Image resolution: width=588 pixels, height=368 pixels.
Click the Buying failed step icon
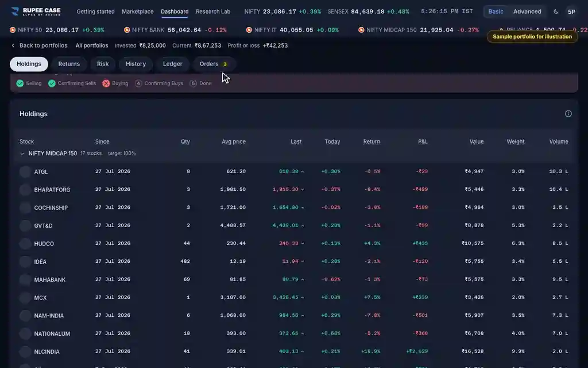pyautogui.click(x=106, y=83)
